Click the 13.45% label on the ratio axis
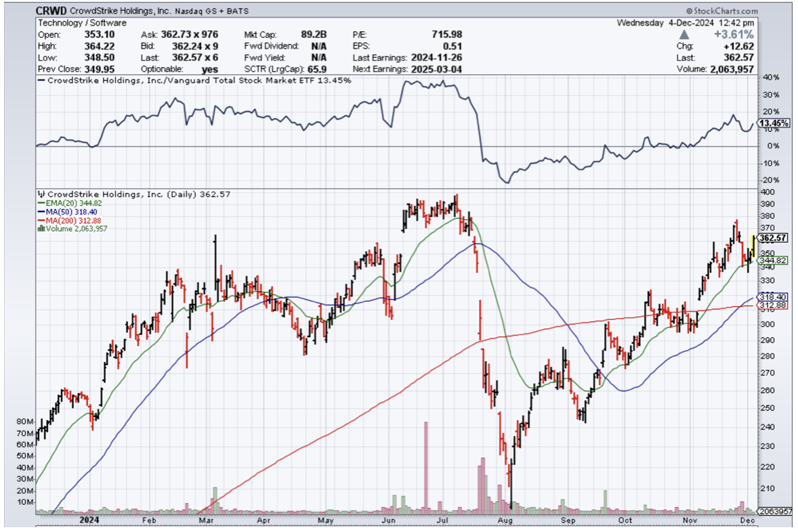The image size is (798, 532). (x=774, y=123)
